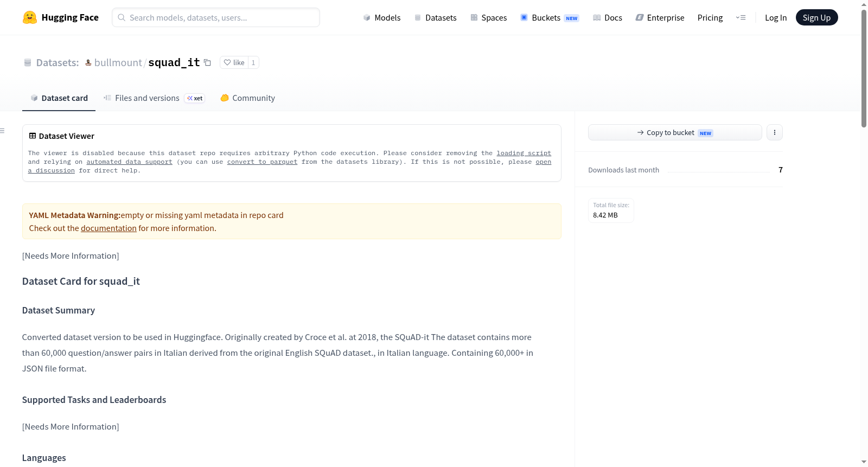This screenshot has height=467, width=868.
Task: Open the bullmount user profile link
Action: (118, 62)
